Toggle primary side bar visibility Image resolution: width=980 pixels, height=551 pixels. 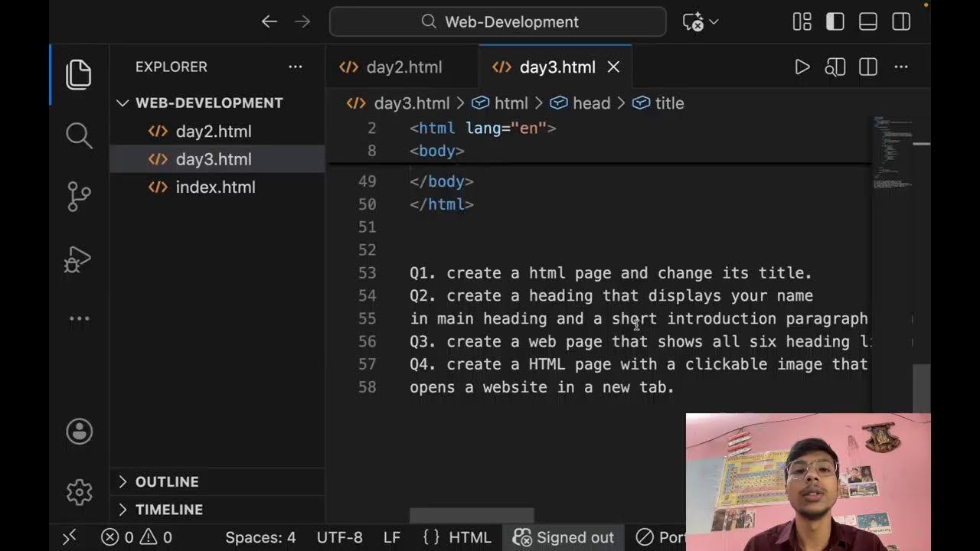835,21
